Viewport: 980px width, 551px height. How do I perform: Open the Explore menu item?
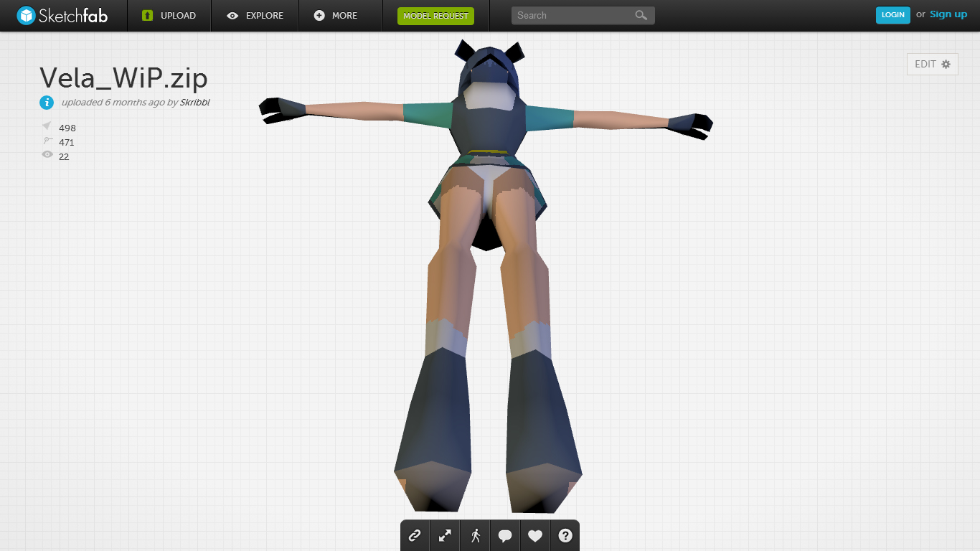[x=255, y=16]
